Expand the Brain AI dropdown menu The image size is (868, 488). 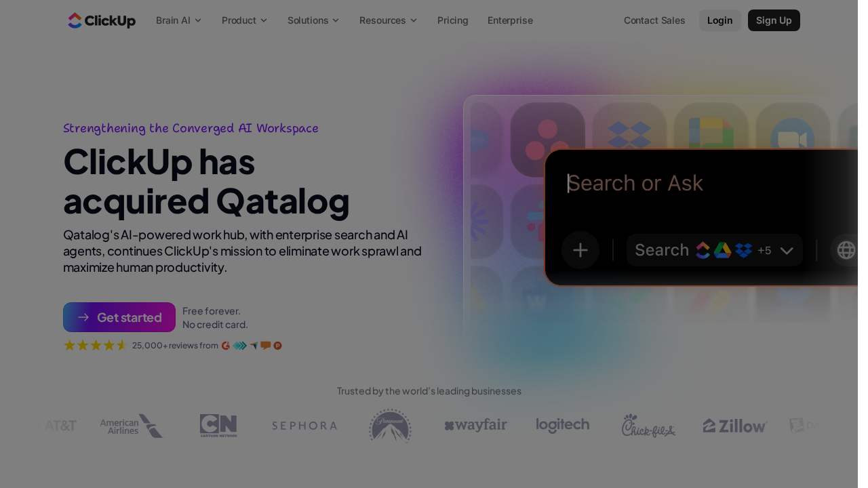[178, 20]
